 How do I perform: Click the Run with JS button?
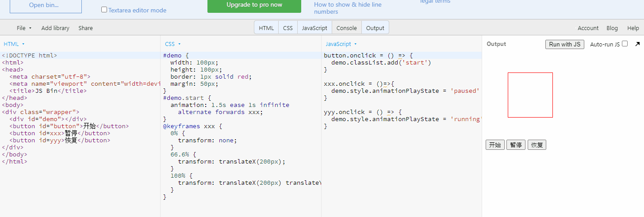[x=565, y=44]
